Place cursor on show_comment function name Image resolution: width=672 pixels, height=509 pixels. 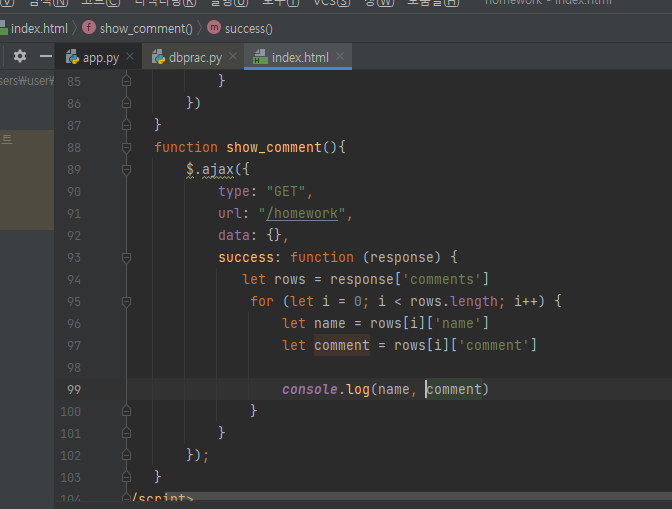(274, 147)
